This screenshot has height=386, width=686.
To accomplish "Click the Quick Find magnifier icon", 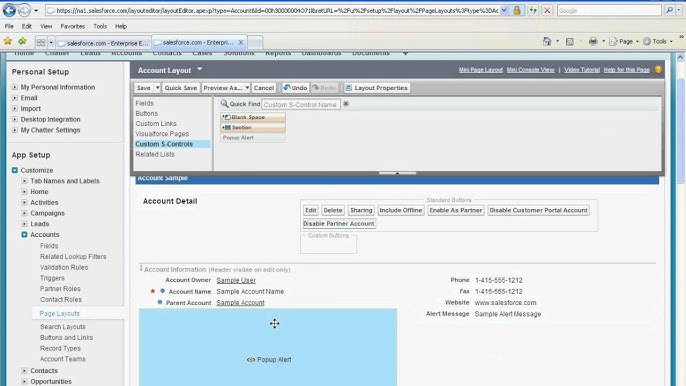I will tap(224, 104).
